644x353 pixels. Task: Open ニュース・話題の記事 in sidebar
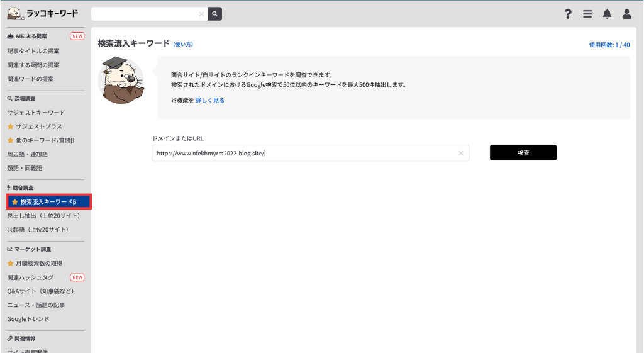pos(36,305)
